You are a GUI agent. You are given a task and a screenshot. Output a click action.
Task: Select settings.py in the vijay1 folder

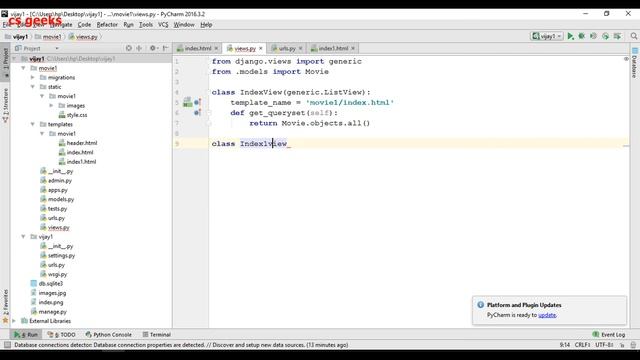pyautogui.click(x=58, y=256)
